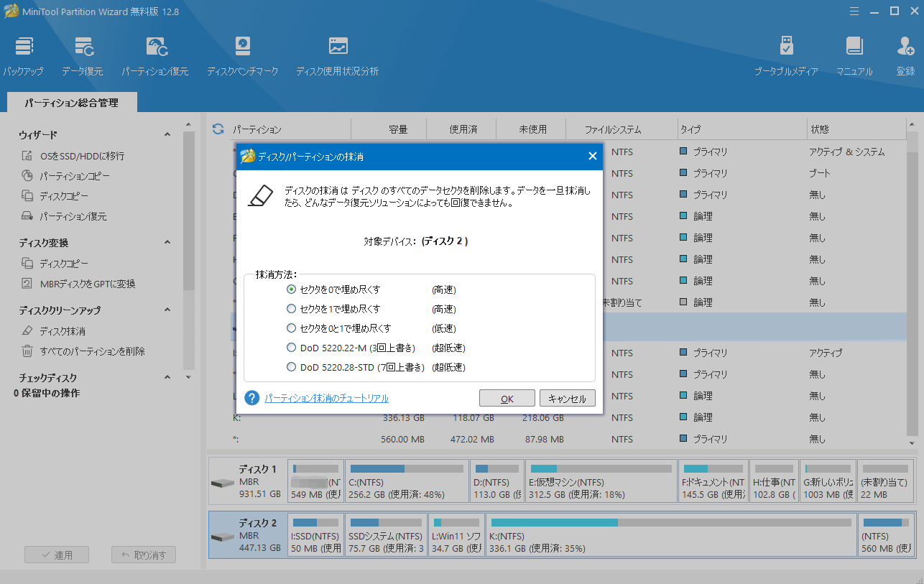This screenshot has height=584, width=924.
Task: Sort by ファイルシステム column header
Action: [622, 129]
